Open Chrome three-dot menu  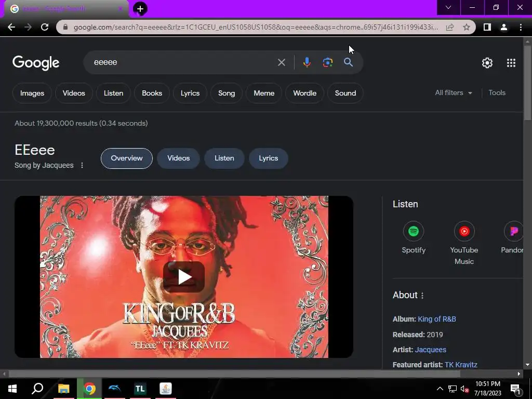click(521, 27)
